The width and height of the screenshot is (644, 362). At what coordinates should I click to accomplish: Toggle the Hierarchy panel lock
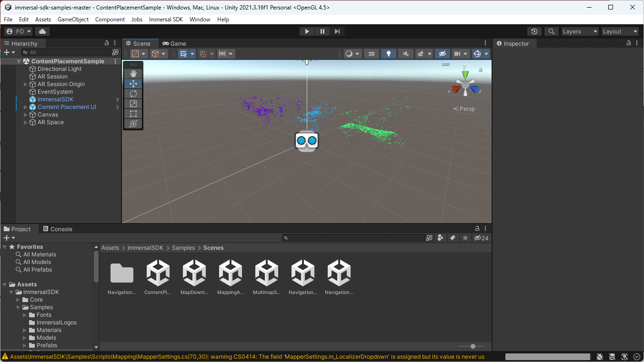pos(107,43)
